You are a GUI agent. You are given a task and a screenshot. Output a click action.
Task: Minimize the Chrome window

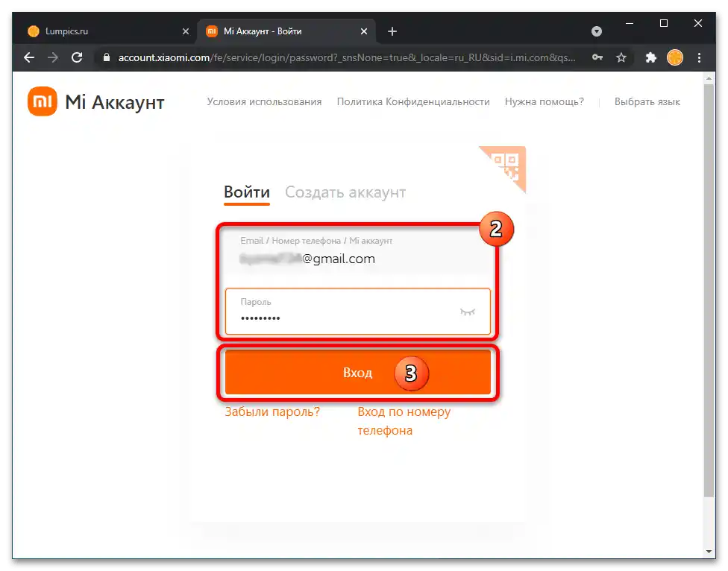pyautogui.click(x=630, y=23)
